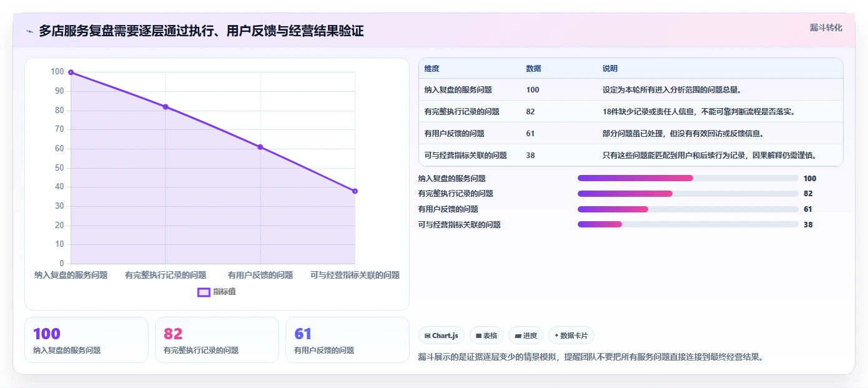Screen dimensions: 868x388
Task: Toggle the 指标值 legend swatch in the chart
Action: (204, 292)
